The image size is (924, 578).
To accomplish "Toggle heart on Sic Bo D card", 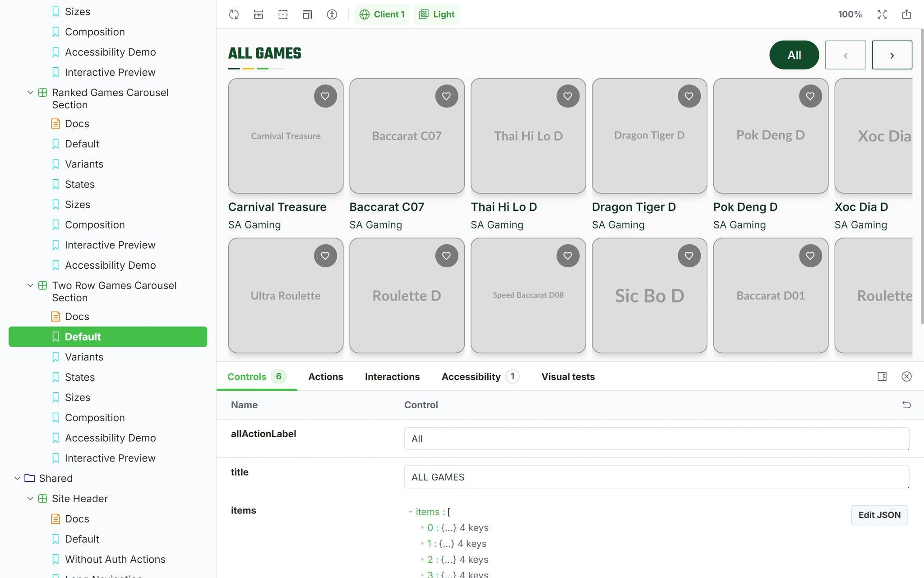I will tap(689, 256).
